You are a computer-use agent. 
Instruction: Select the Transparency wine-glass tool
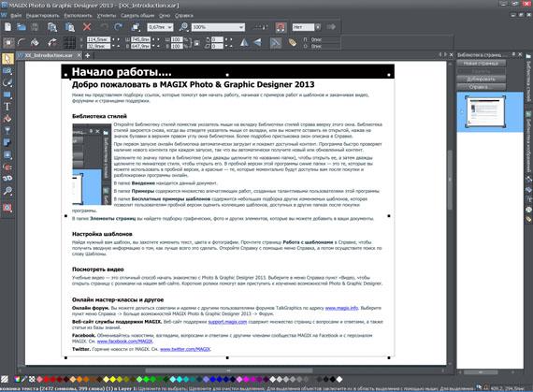7,131
